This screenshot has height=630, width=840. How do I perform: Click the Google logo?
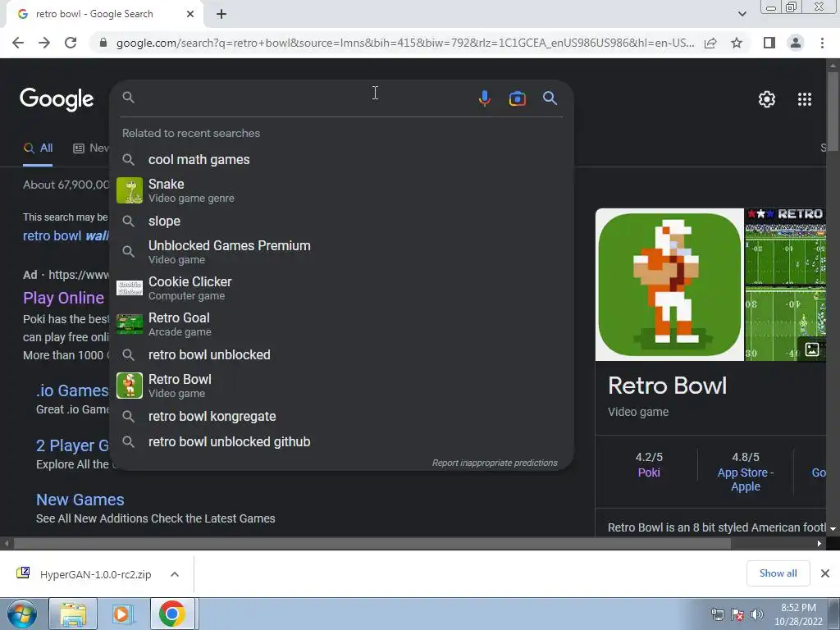coord(57,99)
